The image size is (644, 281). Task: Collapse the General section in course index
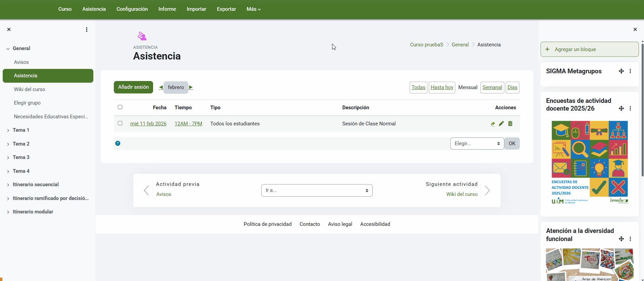[8, 49]
